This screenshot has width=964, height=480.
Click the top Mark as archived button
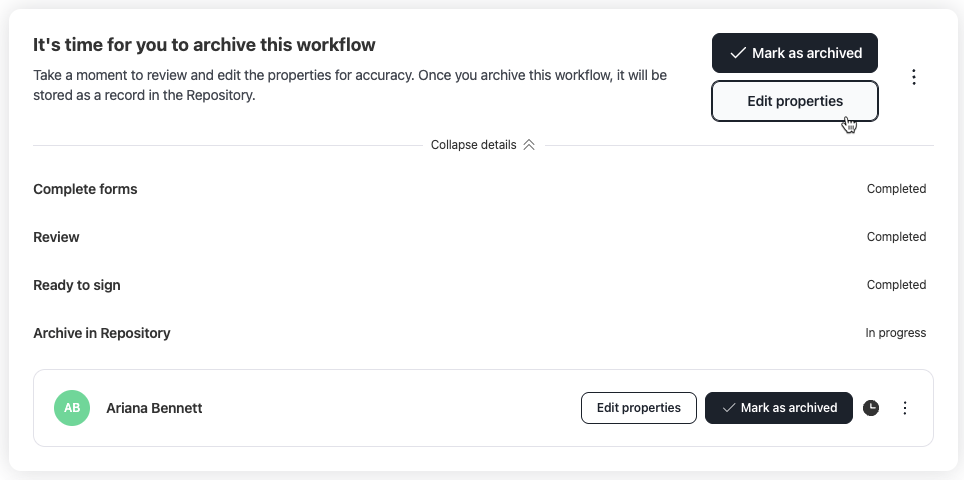[795, 53]
